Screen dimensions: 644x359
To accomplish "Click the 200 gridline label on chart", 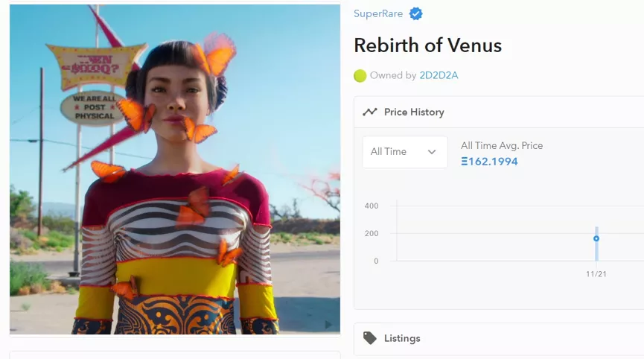I will coord(372,233).
